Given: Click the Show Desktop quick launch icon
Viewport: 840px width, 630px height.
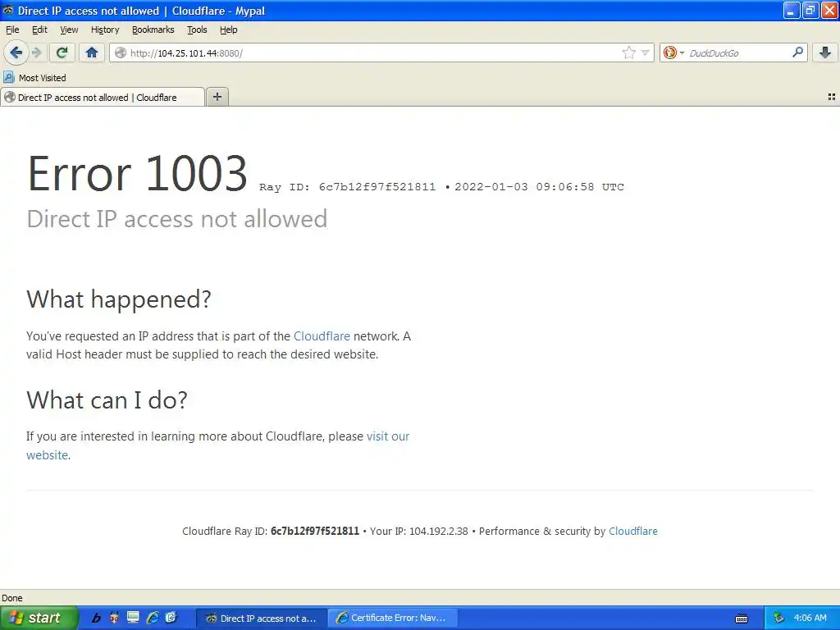Looking at the screenshot, I should tap(133, 618).
